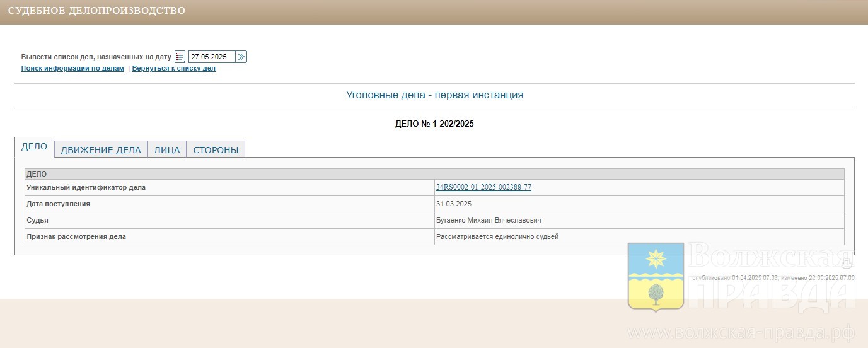Follow the "Вернуться к списку дел" link
Screen dimensions: 868x348
pos(174,69)
